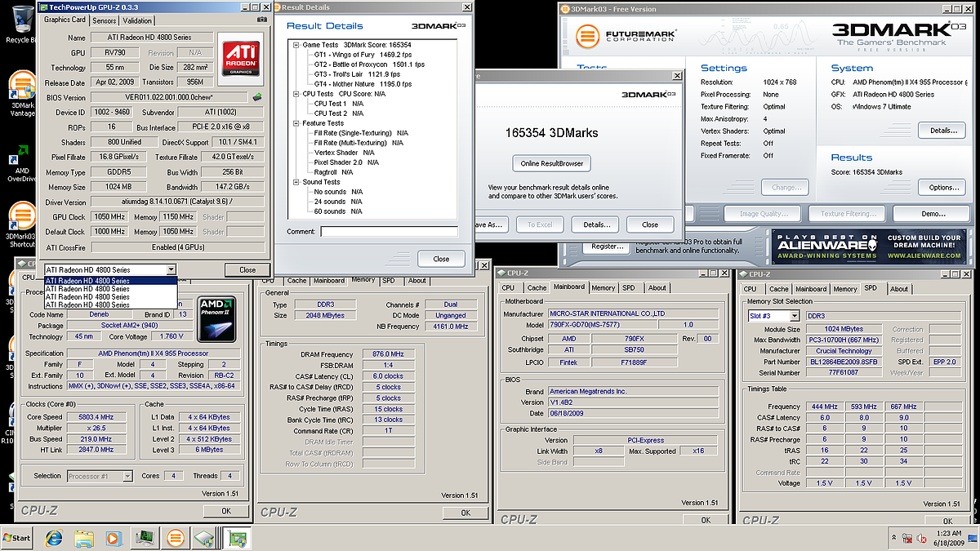This screenshot has height=551, width=980.
Task: Collapse the Game Tests tree node
Action: tap(295, 44)
